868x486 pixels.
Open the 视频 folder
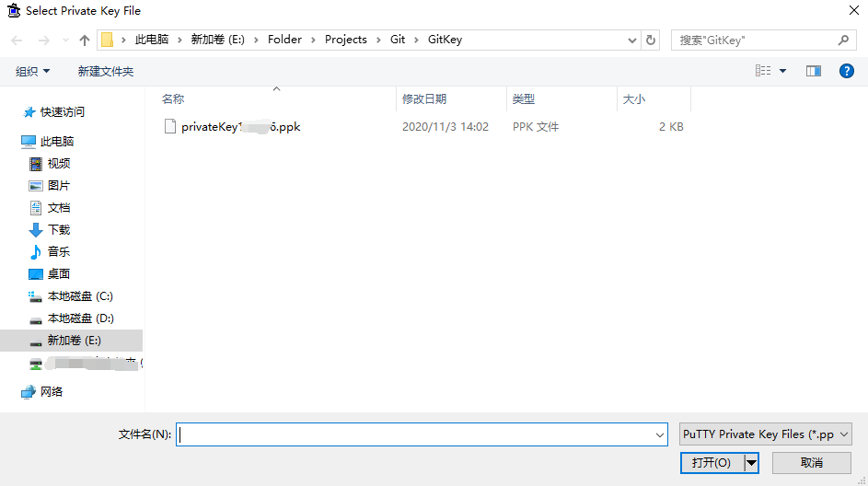59,163
